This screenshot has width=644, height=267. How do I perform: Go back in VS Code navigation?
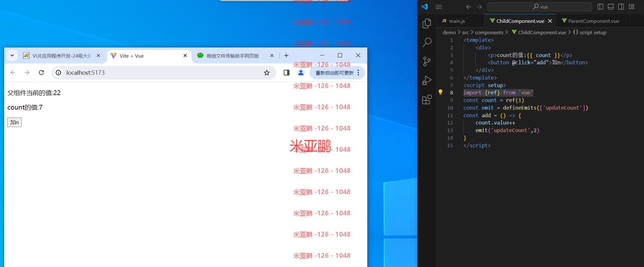tap(469, 7)
